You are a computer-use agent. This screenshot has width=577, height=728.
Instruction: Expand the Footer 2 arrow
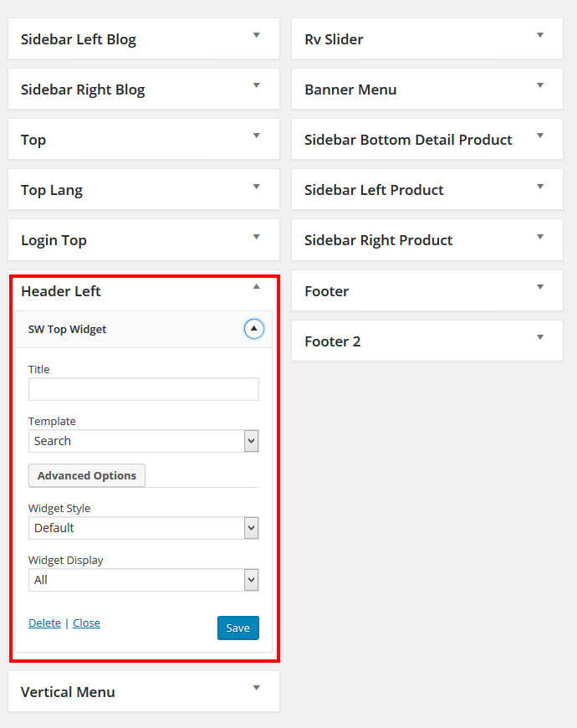[540, 337]
